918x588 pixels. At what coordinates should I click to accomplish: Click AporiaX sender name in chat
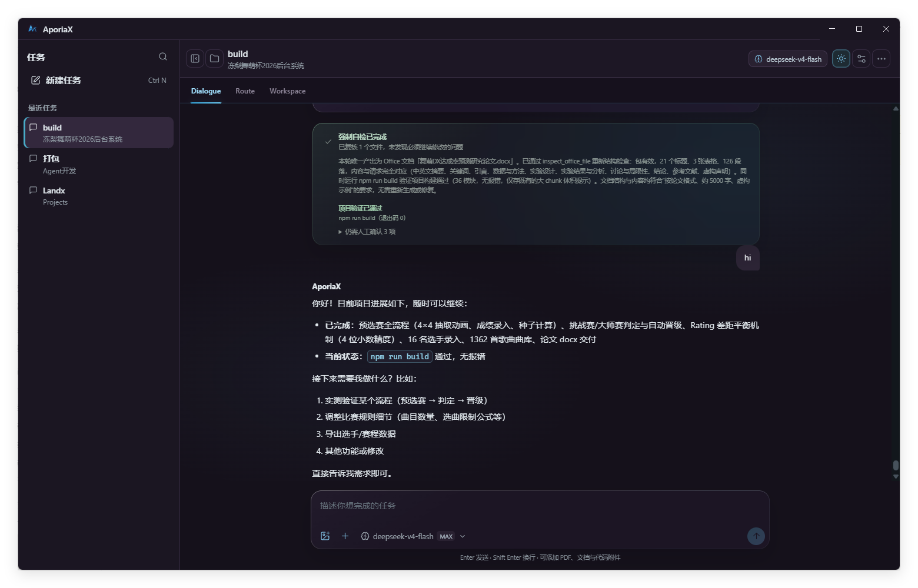click(326, 286)
